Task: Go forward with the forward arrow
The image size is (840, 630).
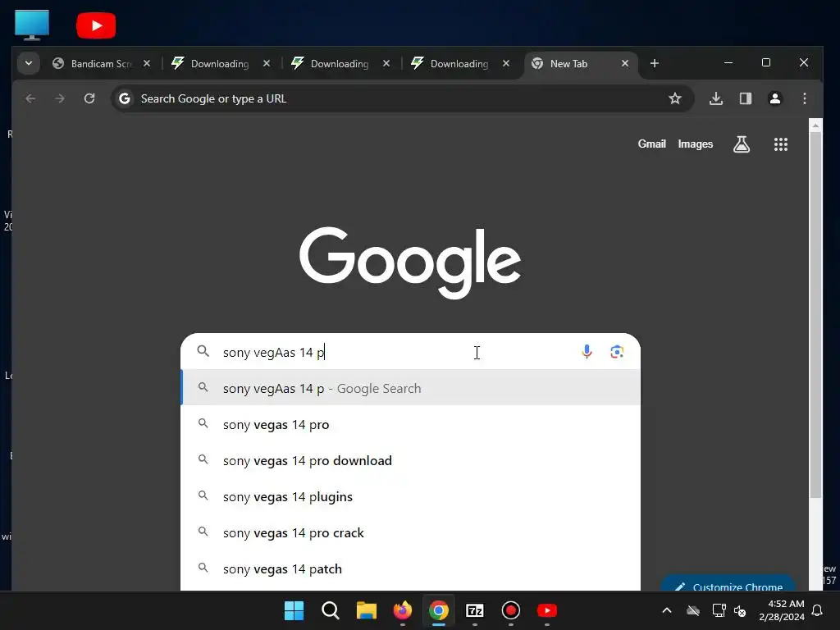Action: tap(60, 98)
